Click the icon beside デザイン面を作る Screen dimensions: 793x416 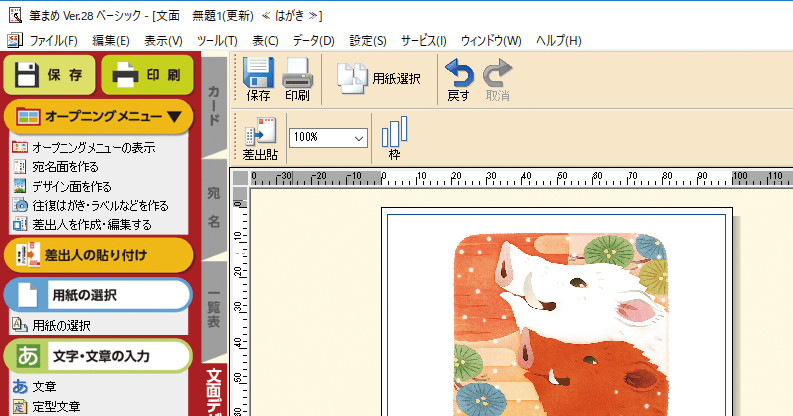[20, 186]
